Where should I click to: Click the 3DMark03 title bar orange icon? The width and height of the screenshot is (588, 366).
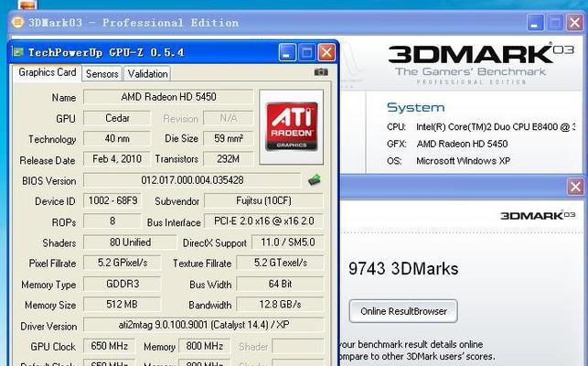17,22
